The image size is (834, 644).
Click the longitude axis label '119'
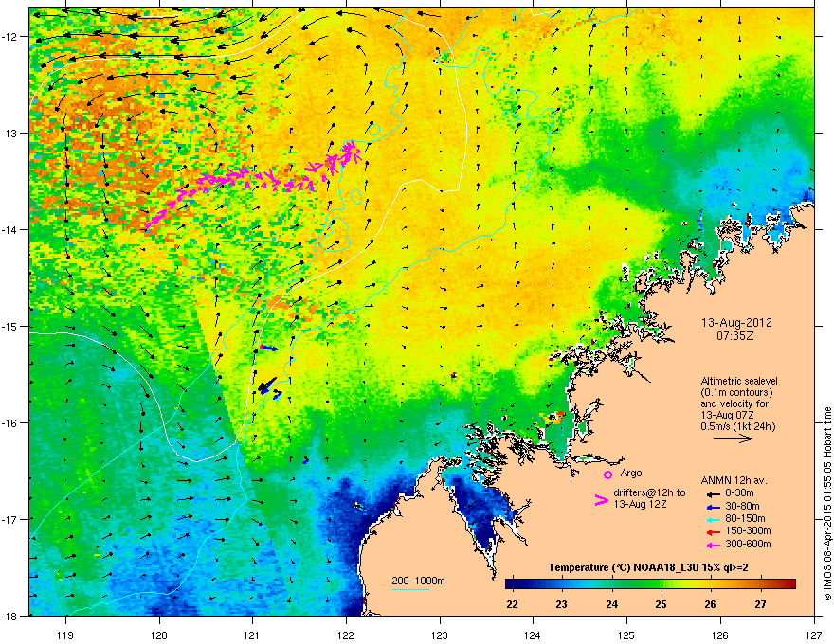(x=65, y=635)
